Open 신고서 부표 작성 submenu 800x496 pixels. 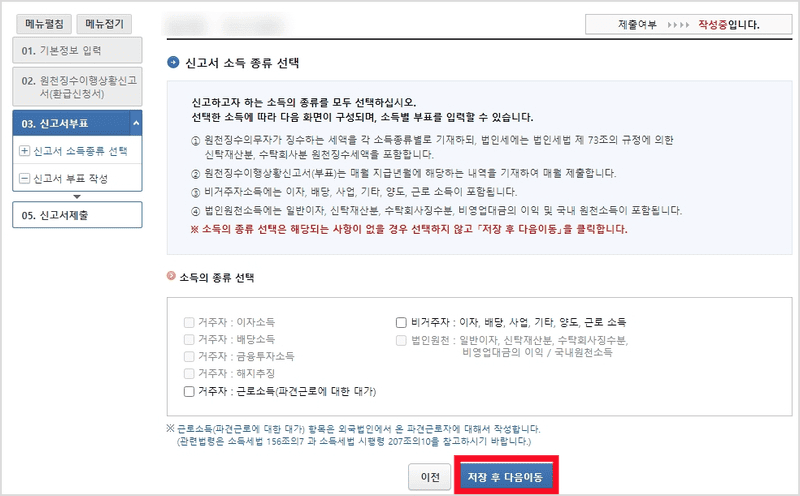click(x=70, y=179)
